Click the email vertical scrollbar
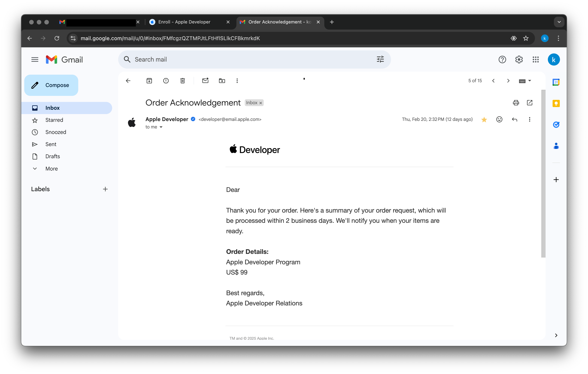 coord(543,173)
